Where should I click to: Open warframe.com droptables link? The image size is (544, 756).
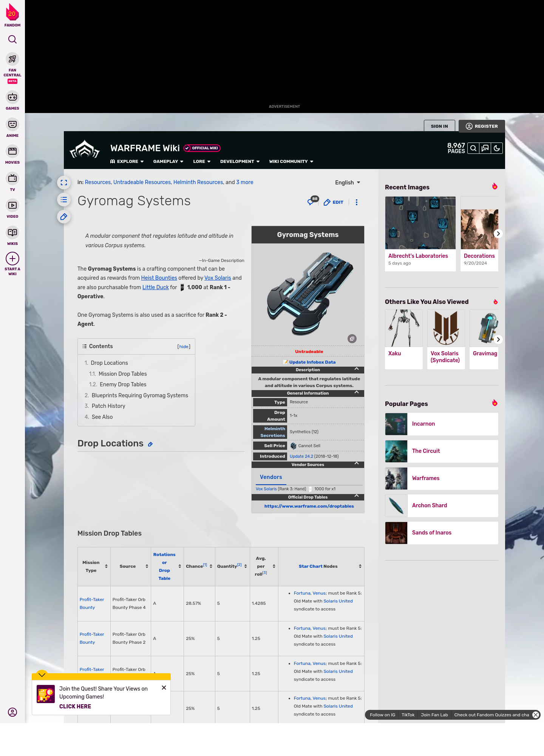pyautogui.click(x=309, y=506)
